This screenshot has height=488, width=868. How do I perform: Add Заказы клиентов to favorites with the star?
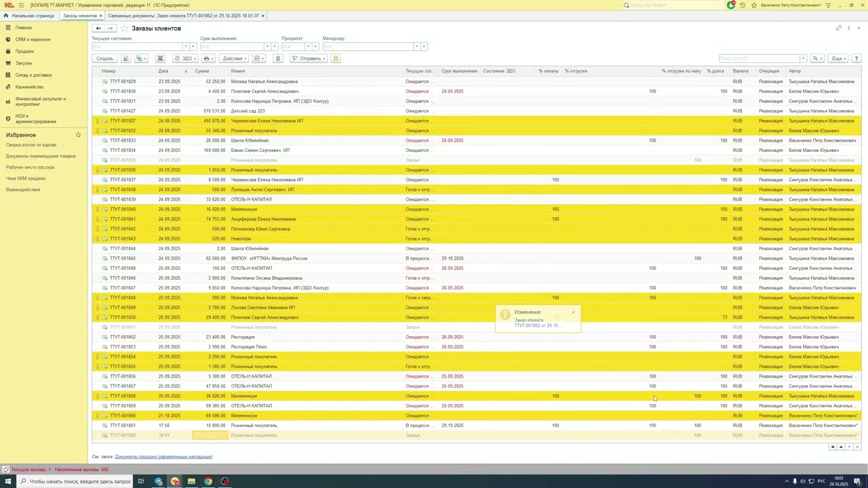[x=124, y=28]
